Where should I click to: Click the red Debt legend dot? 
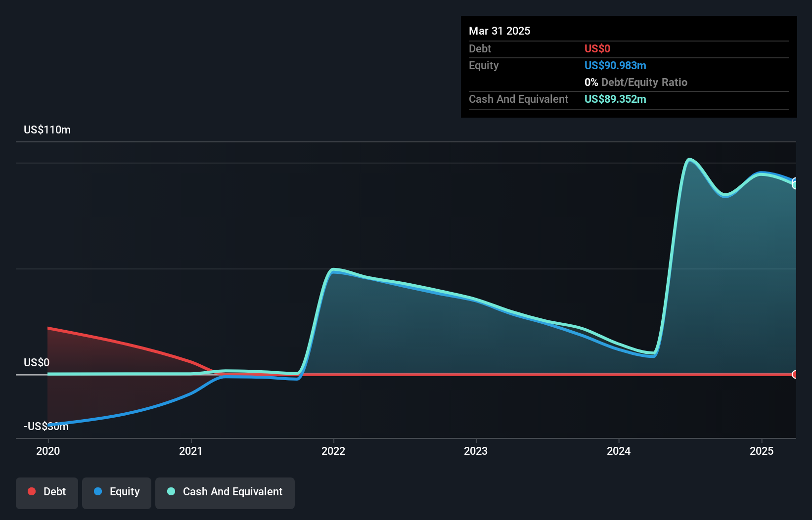pos(31,491)
